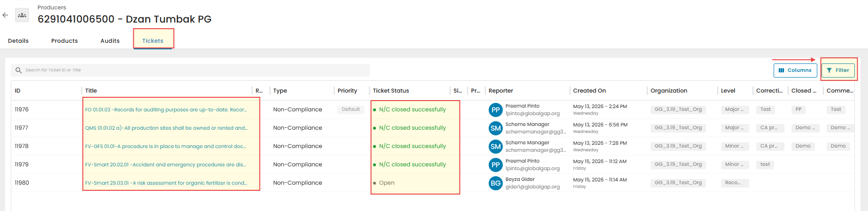The image size is (868, 211).
Task: Click the SM avatar for ticket 11977
Action: coord(496,128)
